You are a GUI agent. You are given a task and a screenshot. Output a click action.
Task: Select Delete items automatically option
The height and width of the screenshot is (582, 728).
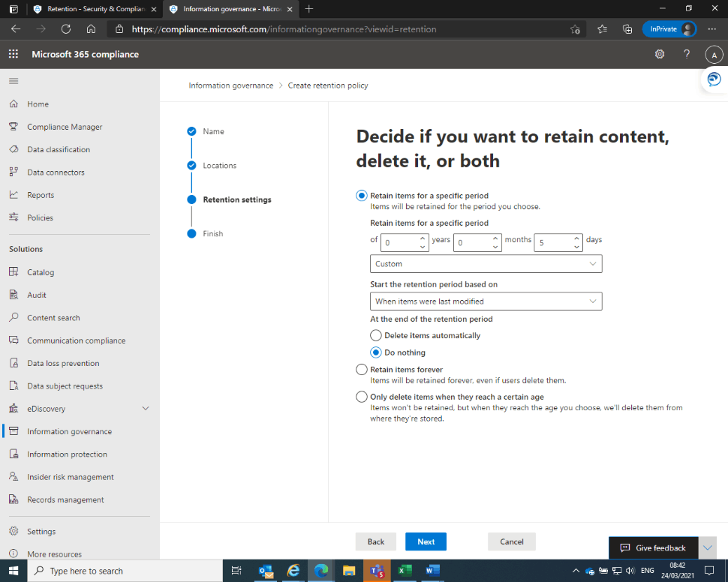tap(375, 335)
